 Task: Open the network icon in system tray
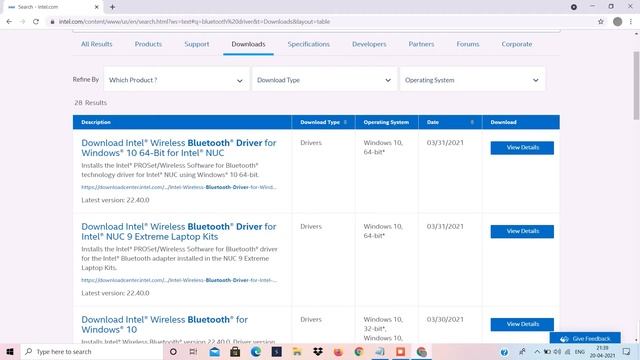click(567, 351)
